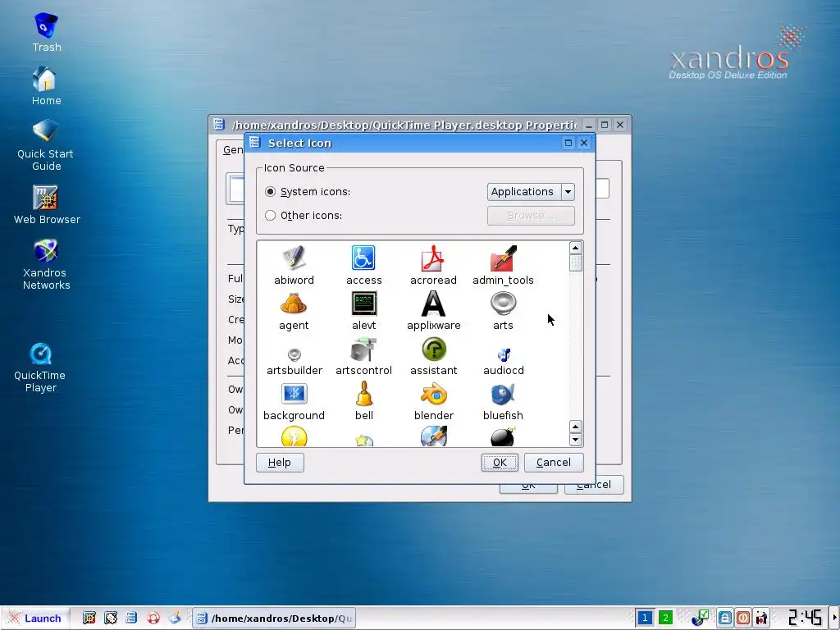Select the arts speaker icon
Viewport: 840px width, 630px height.
click(x=503, y=304)
